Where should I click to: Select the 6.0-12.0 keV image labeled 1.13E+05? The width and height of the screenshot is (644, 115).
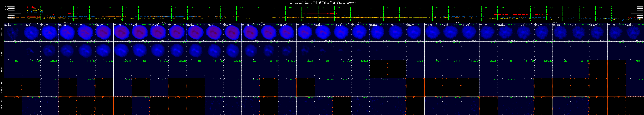pyautogui.click(x=104, y=51)
